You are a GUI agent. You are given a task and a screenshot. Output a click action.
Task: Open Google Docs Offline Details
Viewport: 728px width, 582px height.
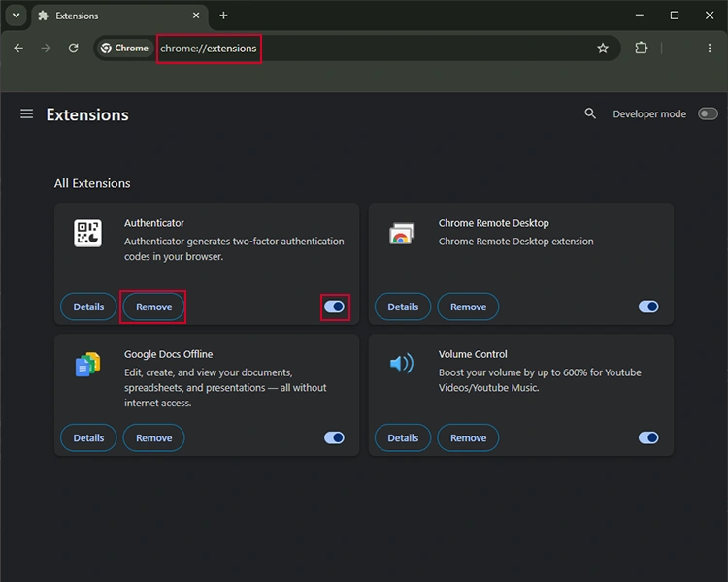tap(88, 437)
